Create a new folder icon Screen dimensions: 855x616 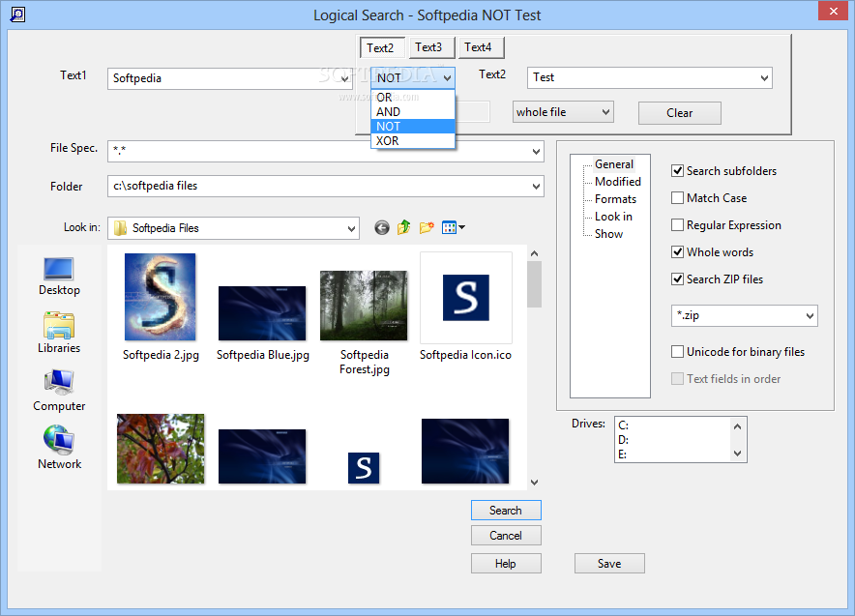(427, 227)
